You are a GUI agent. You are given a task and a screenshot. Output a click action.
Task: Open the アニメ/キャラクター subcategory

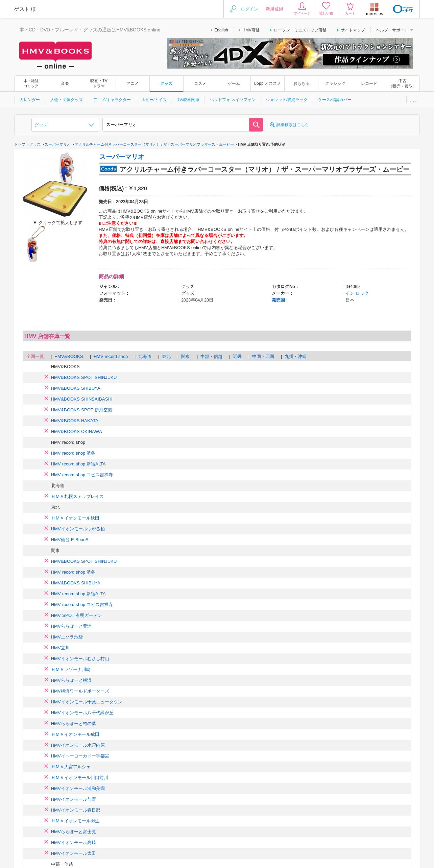112,100
